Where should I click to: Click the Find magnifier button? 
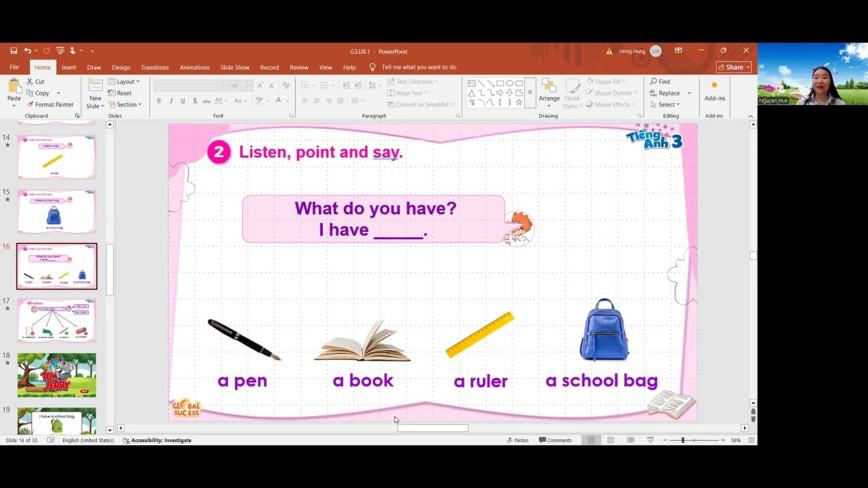[x=660, y=81]
